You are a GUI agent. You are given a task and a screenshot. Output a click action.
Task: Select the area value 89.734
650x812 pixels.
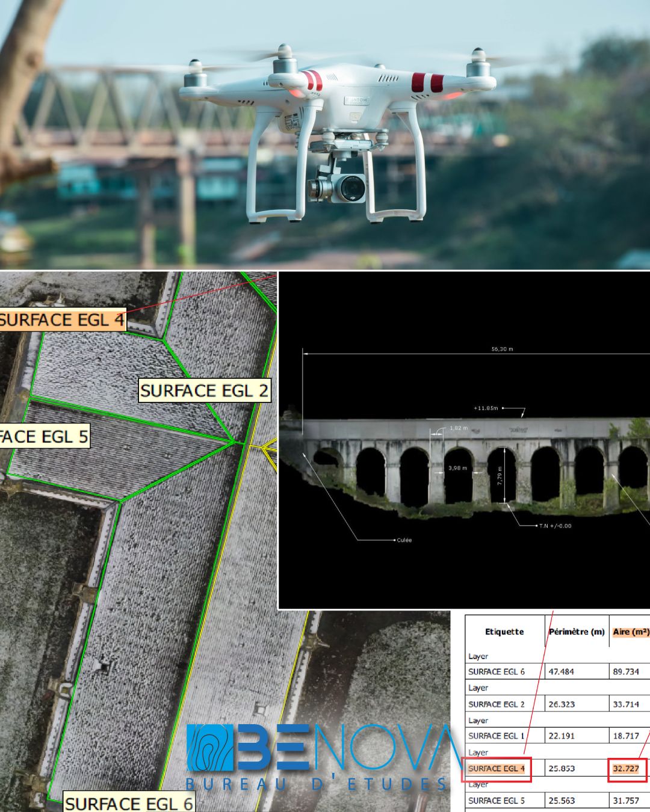point(626,671)
